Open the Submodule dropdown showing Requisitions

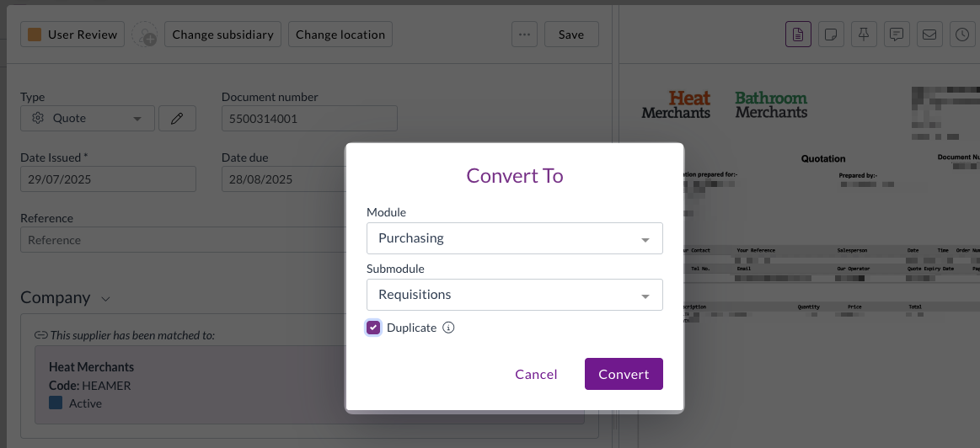coord(514,295)
